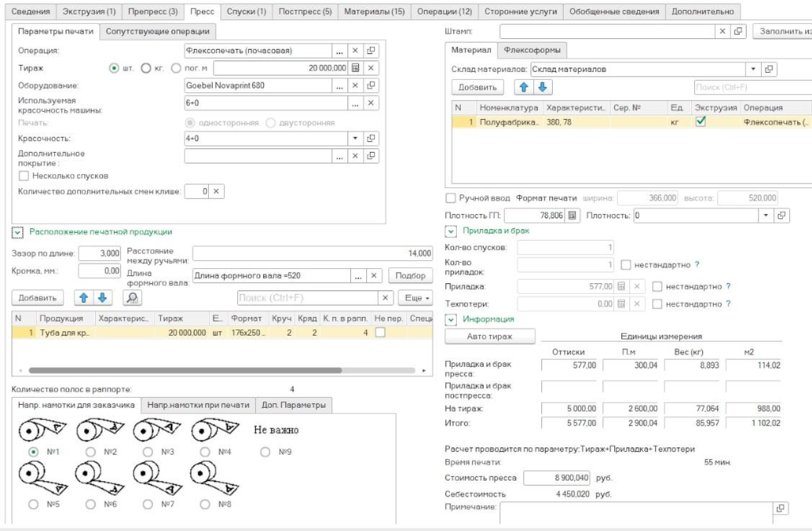Move material row down with blue arrow
812x531 pixels.
click(542, 87)
